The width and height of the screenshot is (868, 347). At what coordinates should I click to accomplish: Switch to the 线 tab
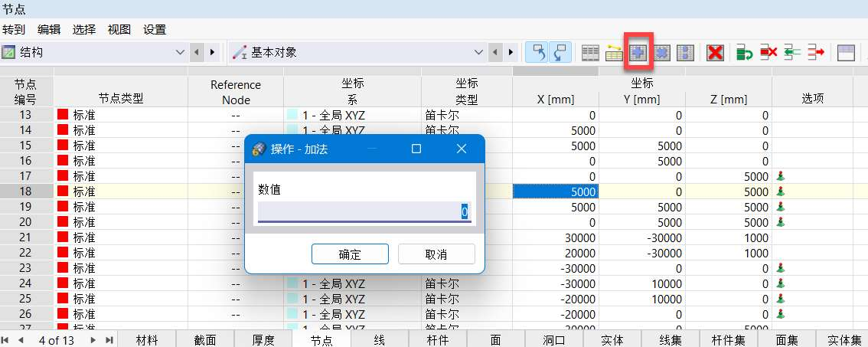pos(379,340)
